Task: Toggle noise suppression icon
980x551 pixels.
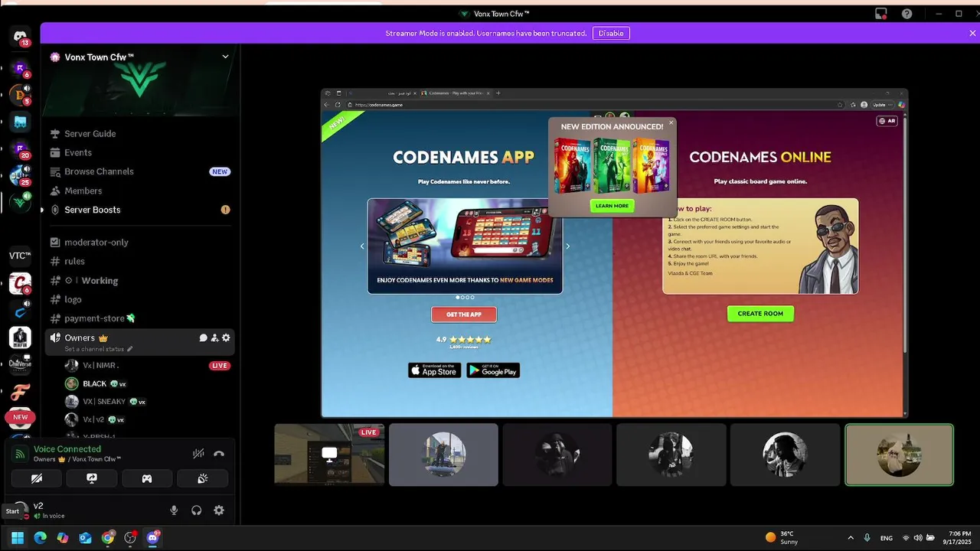Action: click(198, 453)
